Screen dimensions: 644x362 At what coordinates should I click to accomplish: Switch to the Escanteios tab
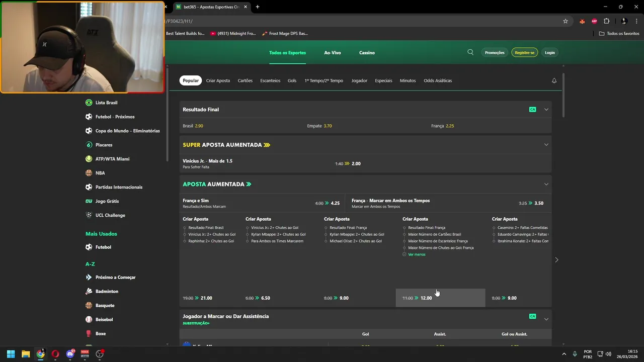[270, 80]
